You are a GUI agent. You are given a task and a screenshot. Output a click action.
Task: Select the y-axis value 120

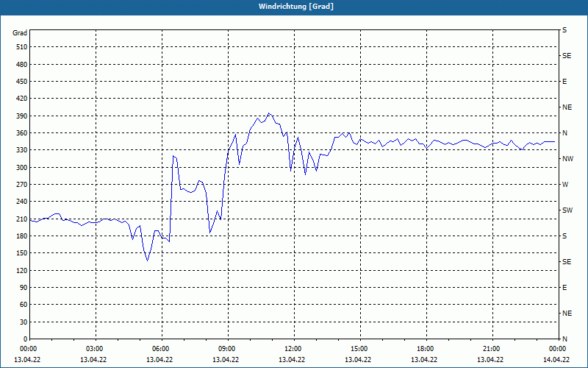coord(22,270)
